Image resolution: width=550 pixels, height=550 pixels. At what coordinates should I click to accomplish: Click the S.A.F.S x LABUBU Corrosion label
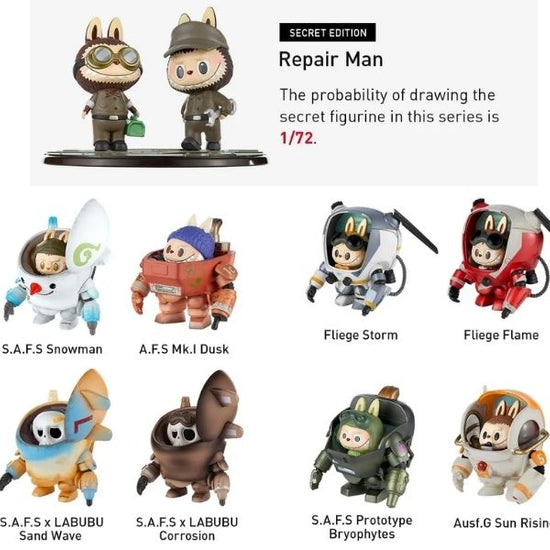(x=187, y=529)
